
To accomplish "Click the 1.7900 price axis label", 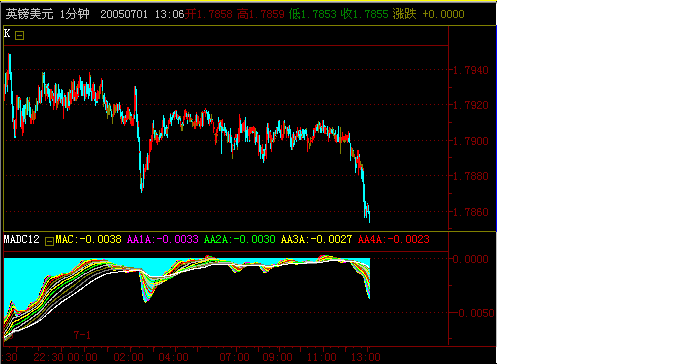I will click(x=471, y=141).
